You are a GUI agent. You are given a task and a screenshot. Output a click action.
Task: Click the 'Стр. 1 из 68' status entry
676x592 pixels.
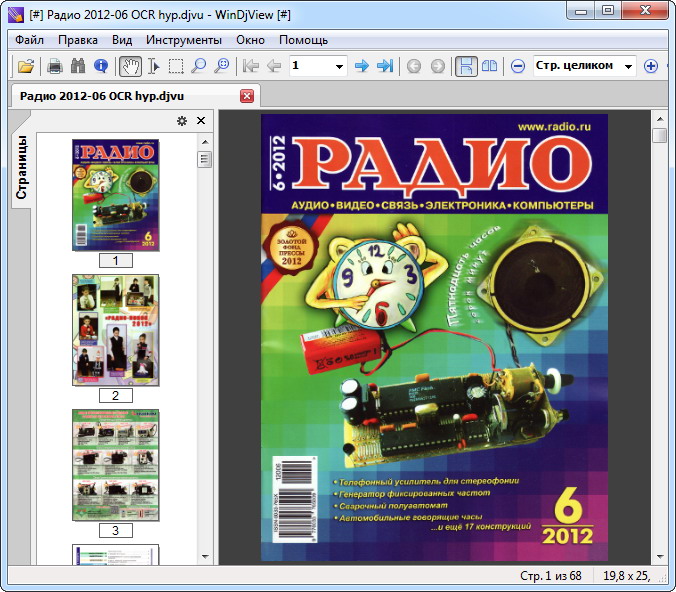pos(551,576)
